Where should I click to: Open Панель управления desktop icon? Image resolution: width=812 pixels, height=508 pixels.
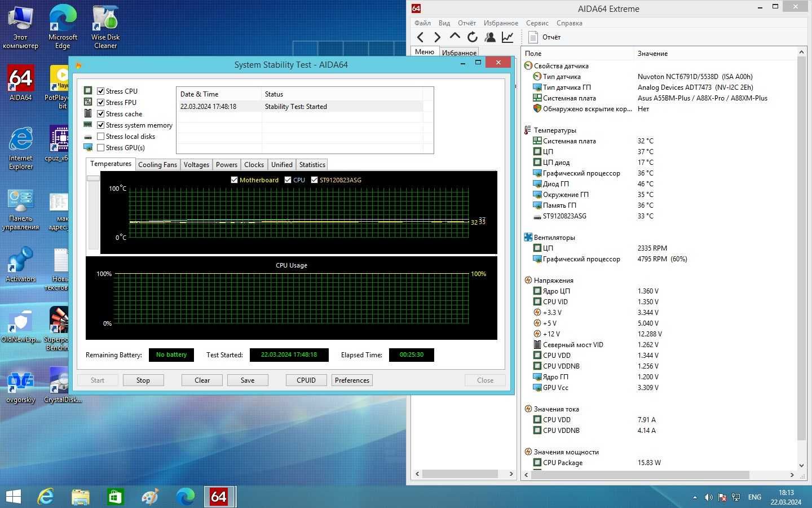tap(20, 209)
